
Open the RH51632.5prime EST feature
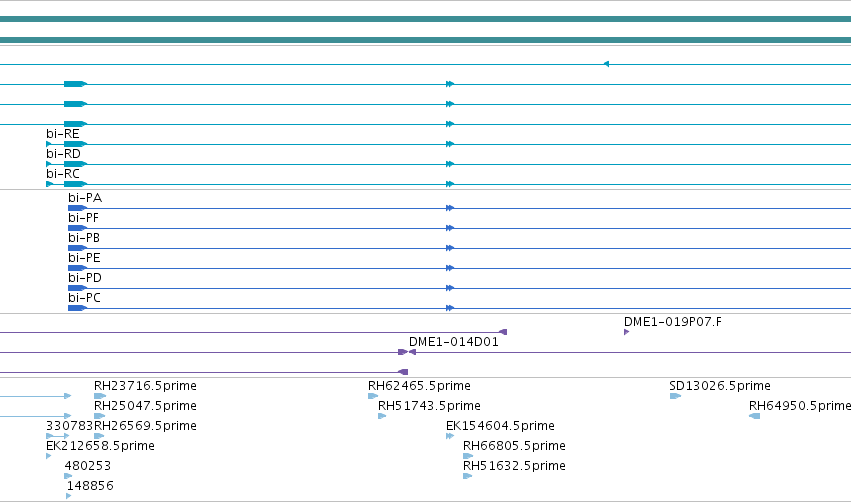514,467
